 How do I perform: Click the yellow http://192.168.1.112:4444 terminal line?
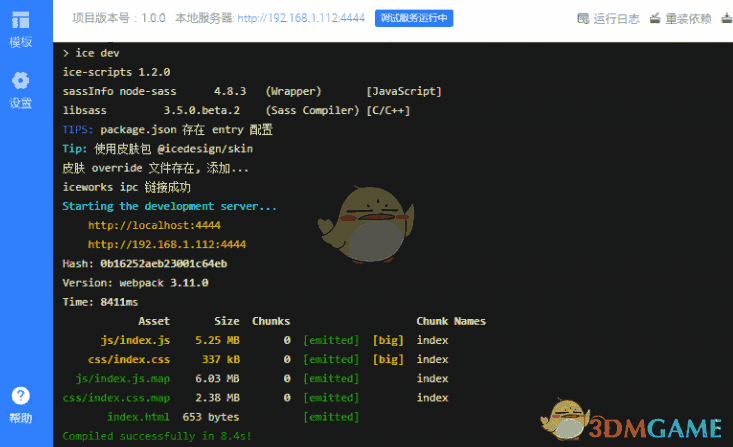pyautogui.click(x=167, y=245)
